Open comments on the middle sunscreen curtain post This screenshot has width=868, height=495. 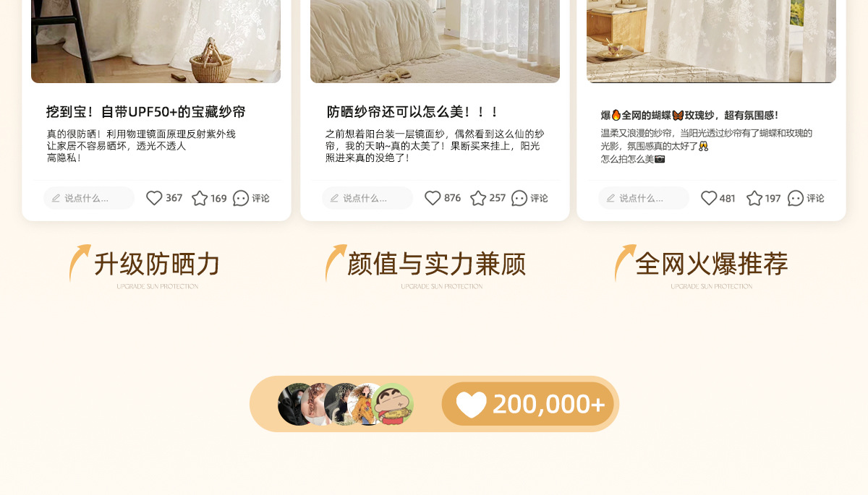tap(529, 198)
